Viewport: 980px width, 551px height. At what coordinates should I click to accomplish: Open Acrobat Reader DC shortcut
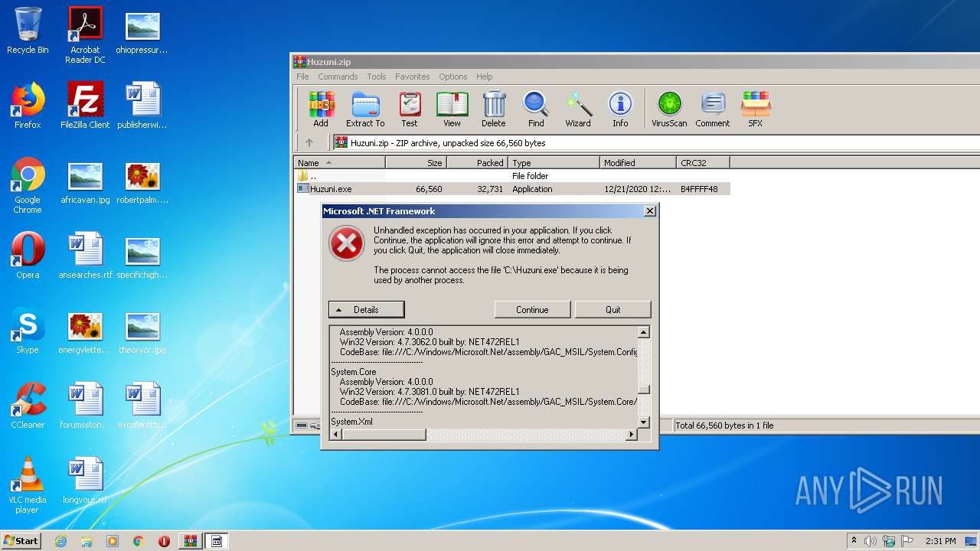pos(85,35)
